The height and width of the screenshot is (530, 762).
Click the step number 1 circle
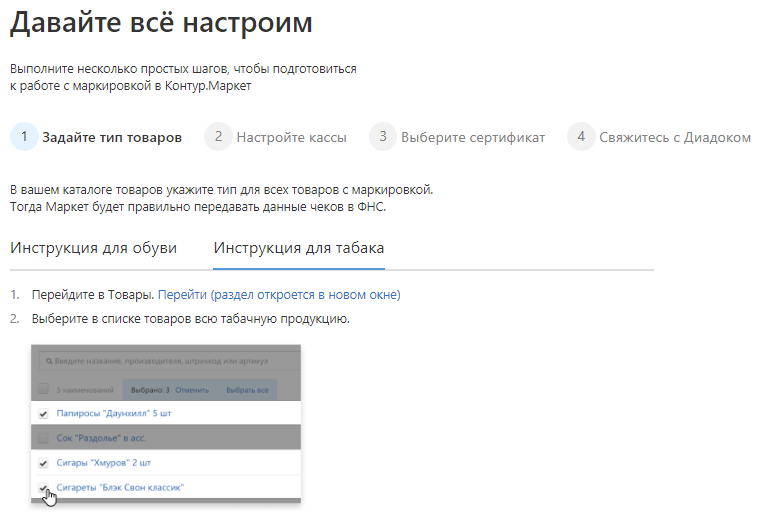[24, 137]
